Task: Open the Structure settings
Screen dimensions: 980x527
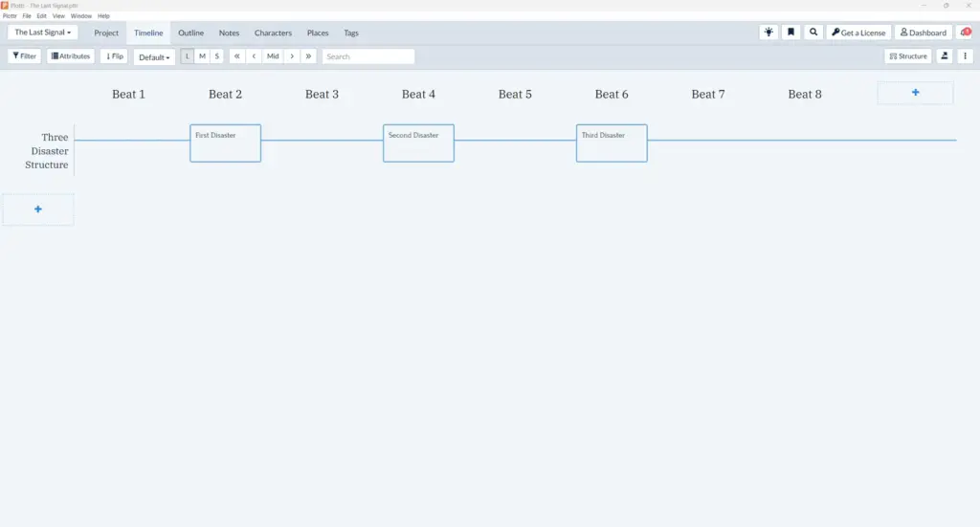Action: tap(908, 56)
